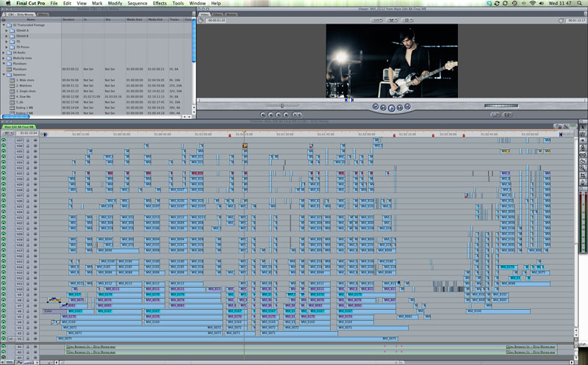Open the Modify menu
Viewport: 588px width, 365px height.
point(115,4)
